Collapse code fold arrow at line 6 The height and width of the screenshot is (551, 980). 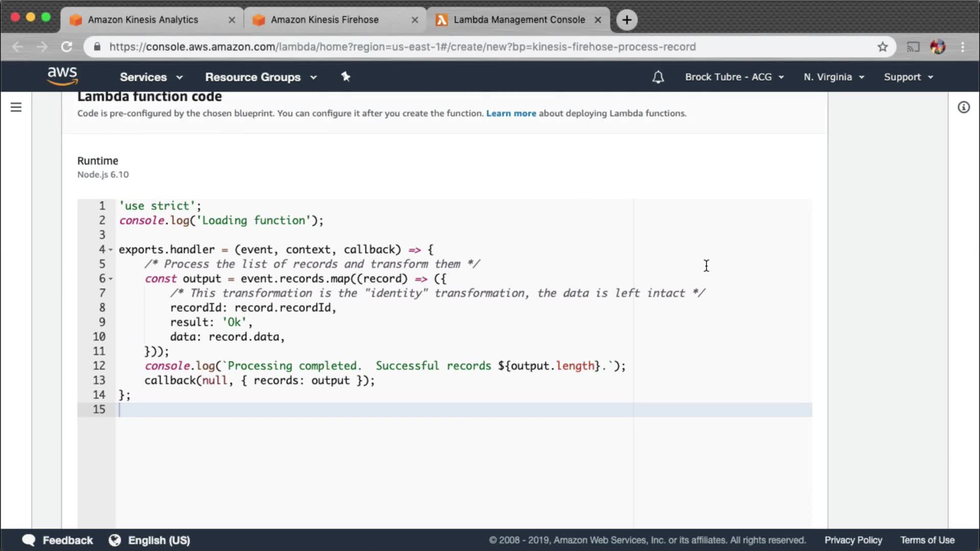[111, 279]
